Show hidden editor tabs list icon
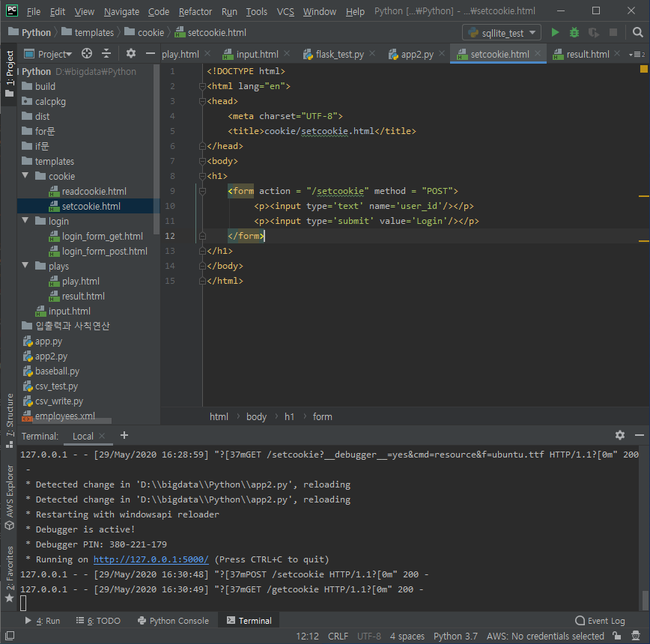This screenshot has width=650, height=644. coord(637,54)
